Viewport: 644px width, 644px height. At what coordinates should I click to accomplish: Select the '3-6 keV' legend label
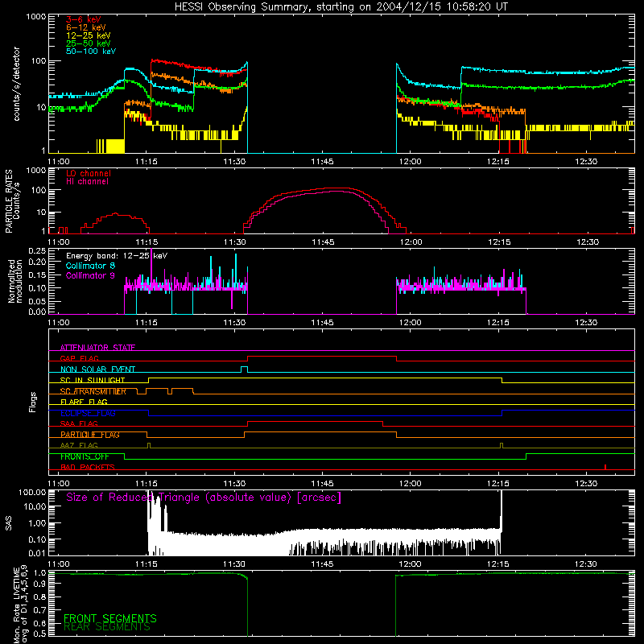(x=83, y=19)
